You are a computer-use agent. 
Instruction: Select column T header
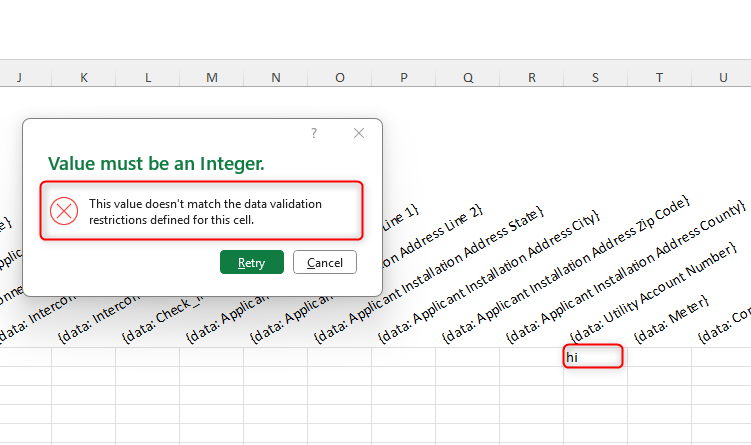tap(660, 77)
